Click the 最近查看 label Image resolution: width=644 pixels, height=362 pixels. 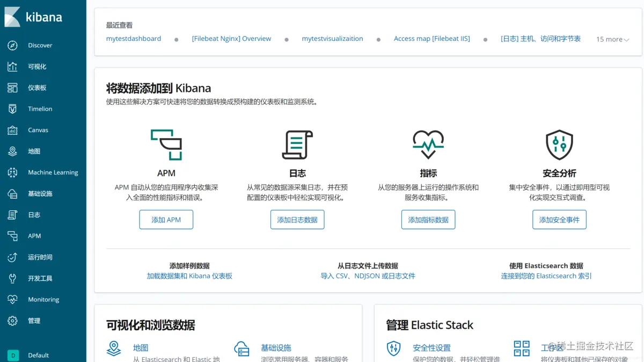click(119, 25)
